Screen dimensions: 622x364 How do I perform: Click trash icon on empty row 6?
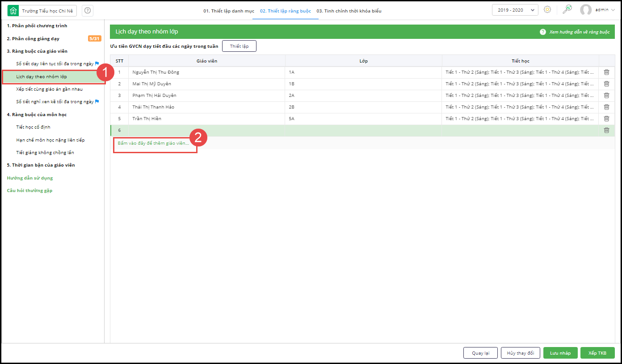606,130
